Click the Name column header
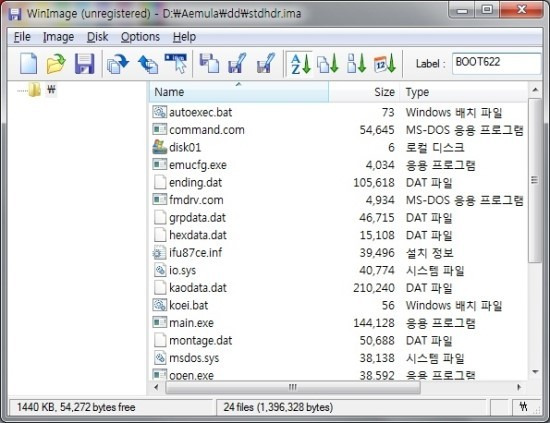This screenshot has width=550, height=423. pyautogui.click(x=239, y=92)
